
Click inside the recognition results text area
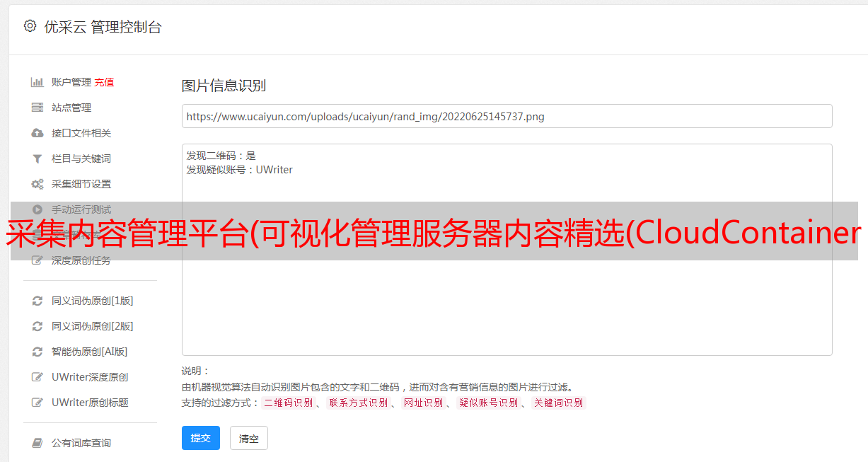507,250
